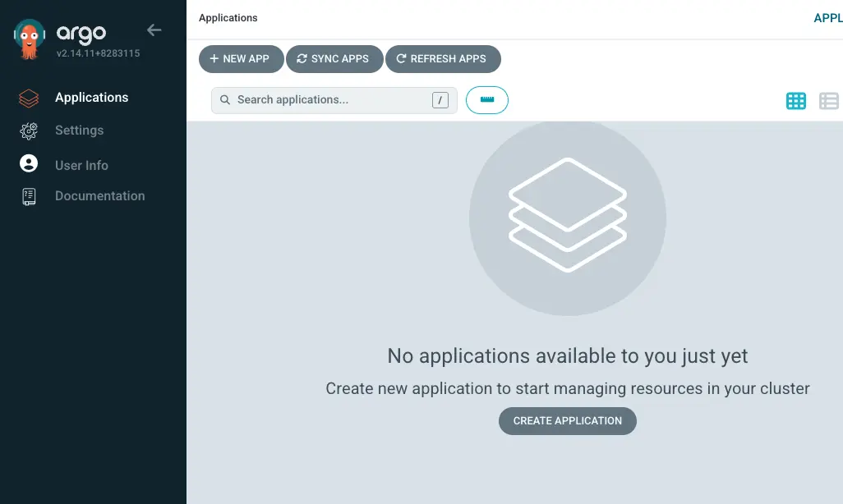This screenshot has height=504, width=843.
Task: Select Applications in the navigation sidebar
Action: 91,97
